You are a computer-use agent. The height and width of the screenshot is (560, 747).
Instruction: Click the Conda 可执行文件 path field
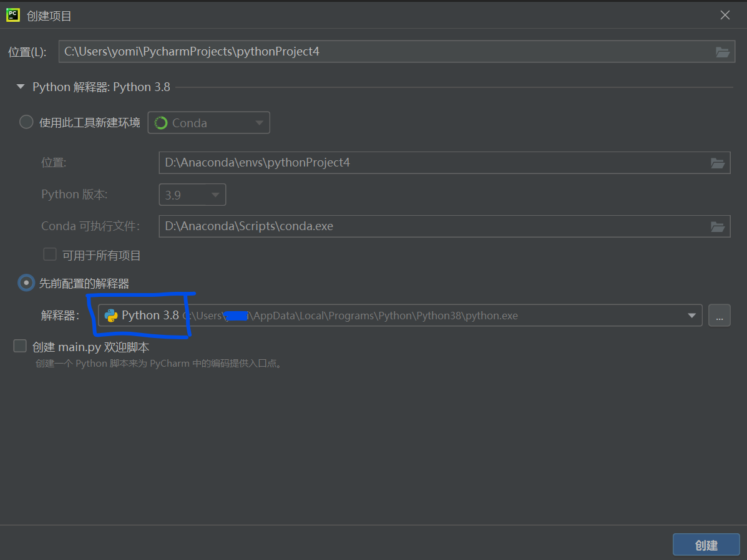point(374,226)
